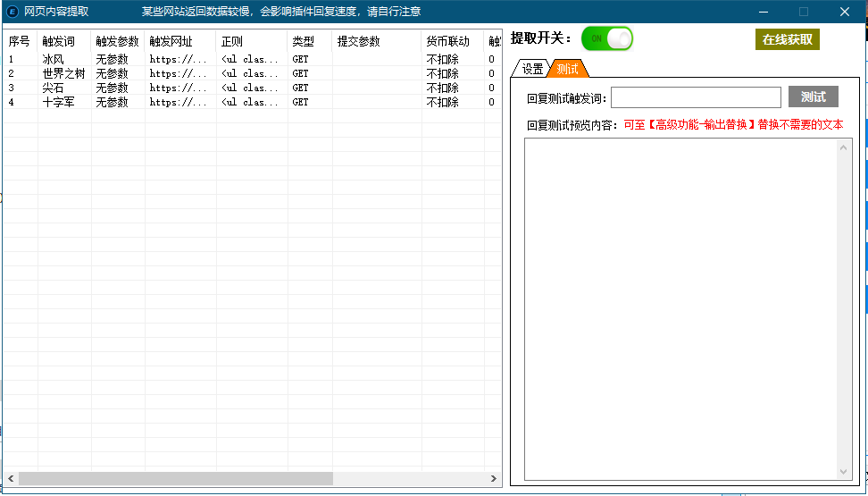Click the 货币联动 column header
Screen dimensions: 868x496
447,41
